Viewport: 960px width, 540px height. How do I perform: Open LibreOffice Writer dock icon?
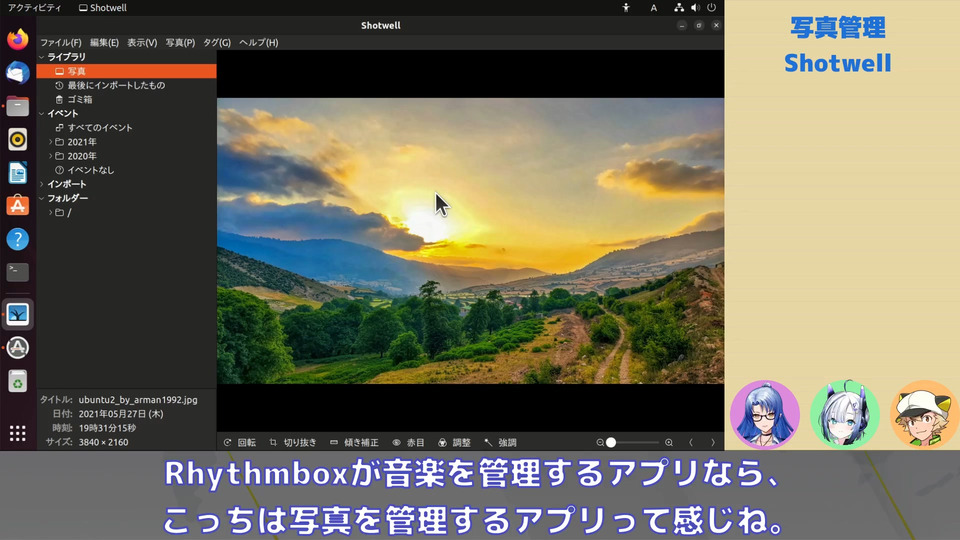tap(18, 173)
